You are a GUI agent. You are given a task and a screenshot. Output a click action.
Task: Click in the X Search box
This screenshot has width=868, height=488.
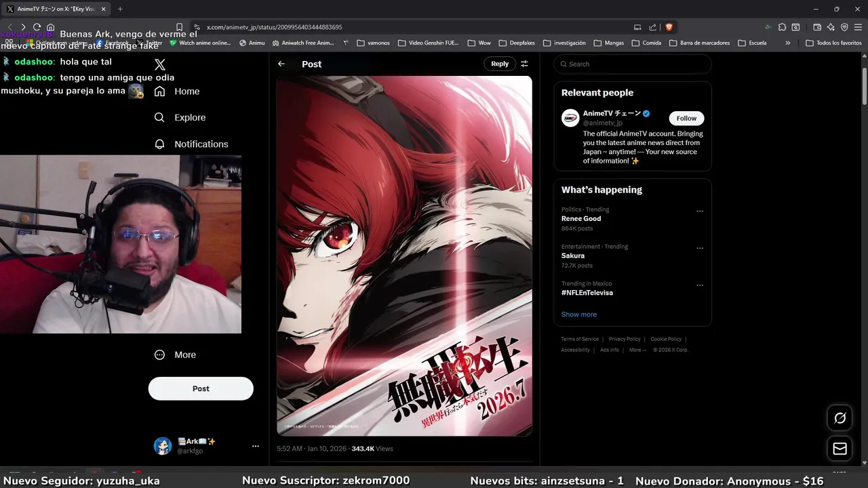tap(633, 64)
